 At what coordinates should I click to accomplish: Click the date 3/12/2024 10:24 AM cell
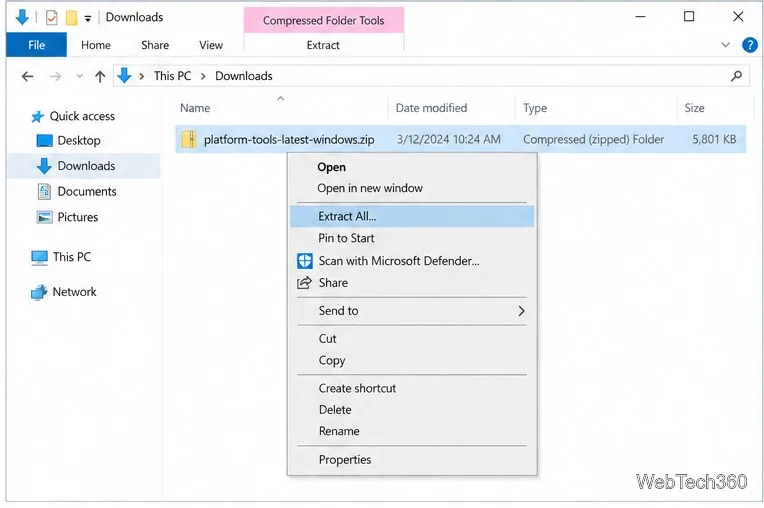point(448,139)
